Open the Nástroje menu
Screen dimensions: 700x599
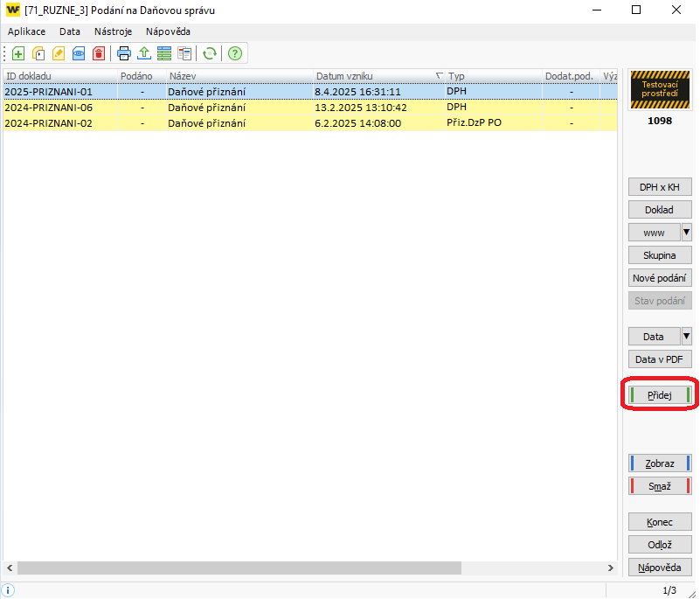coord(113,31)
